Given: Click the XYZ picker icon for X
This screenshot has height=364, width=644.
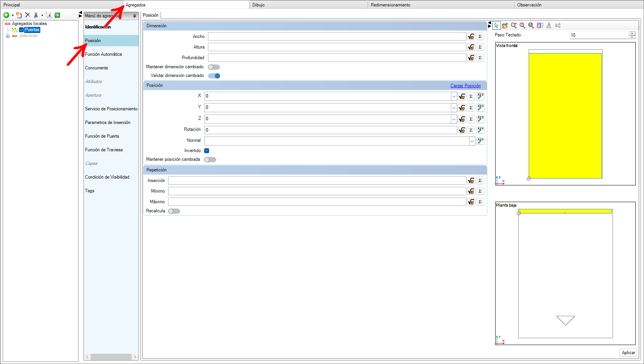Looking at the screenshot, I should [x=480, y=96].
